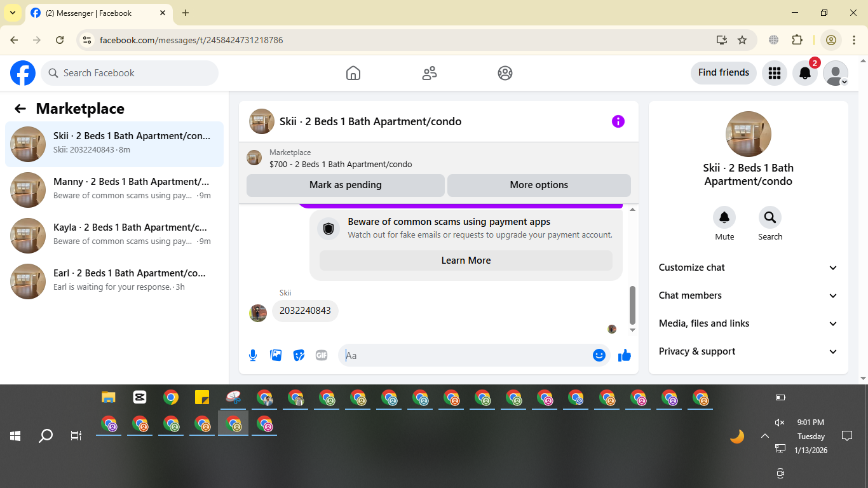Open CapCut from taskbar

140,398
